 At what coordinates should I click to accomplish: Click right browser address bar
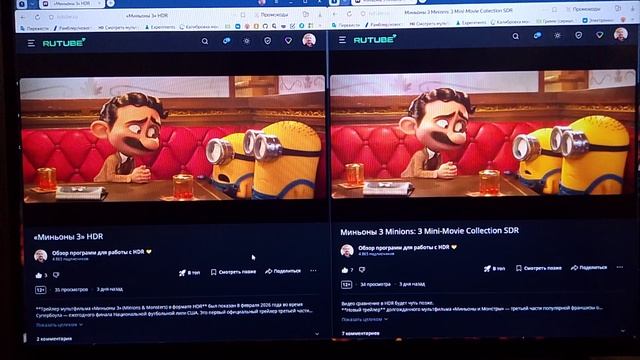click(458, 12)
